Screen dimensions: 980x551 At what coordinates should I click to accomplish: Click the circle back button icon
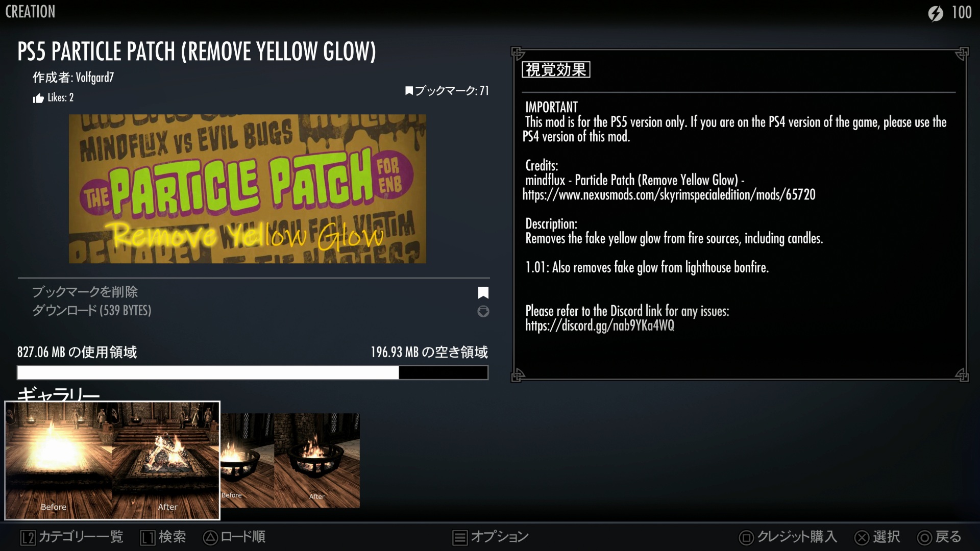pyautogui.click(x=924, y=537)
